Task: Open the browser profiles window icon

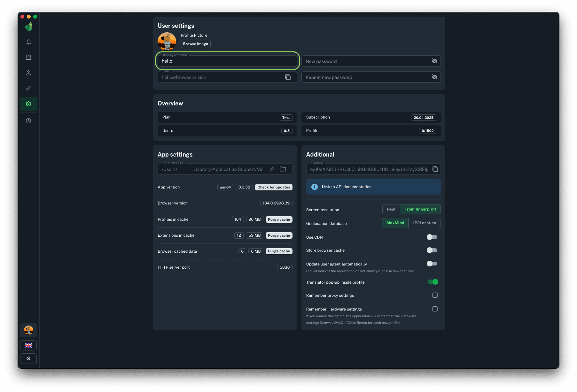Action: point(28,57)
